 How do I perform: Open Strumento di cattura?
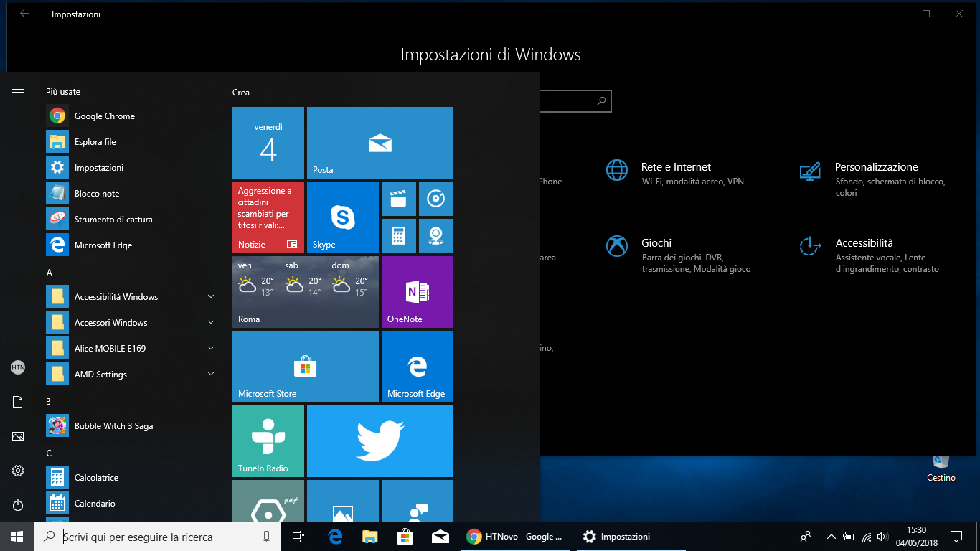(x=131, y=220)
